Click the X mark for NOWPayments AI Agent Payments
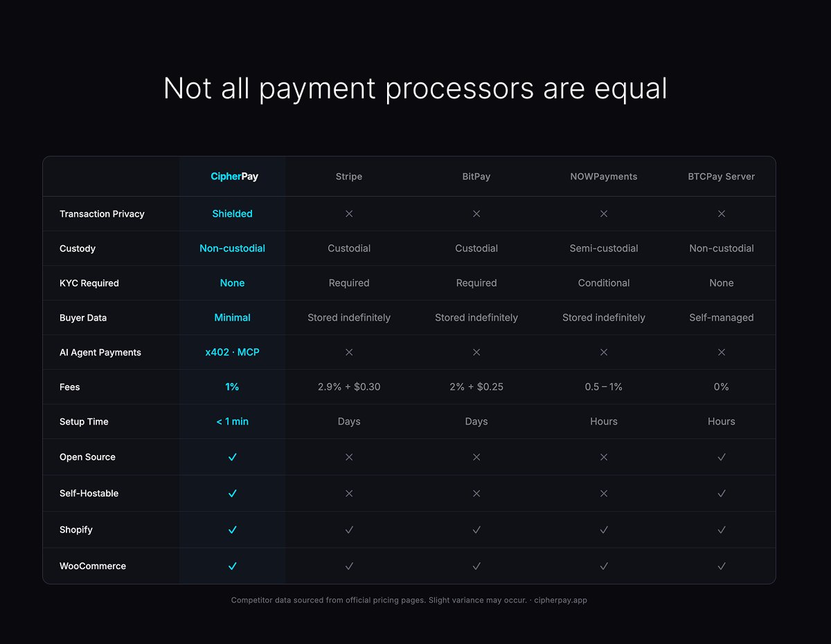 604,352
